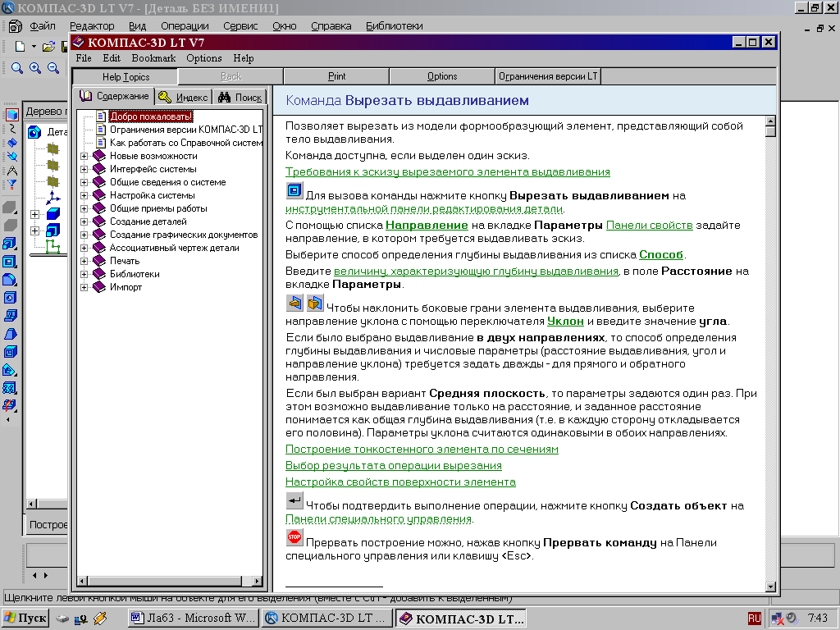Screen dimensions: 840x630
Task: Open link Выбор результата операции вырезания
Action: coord(393,466)
